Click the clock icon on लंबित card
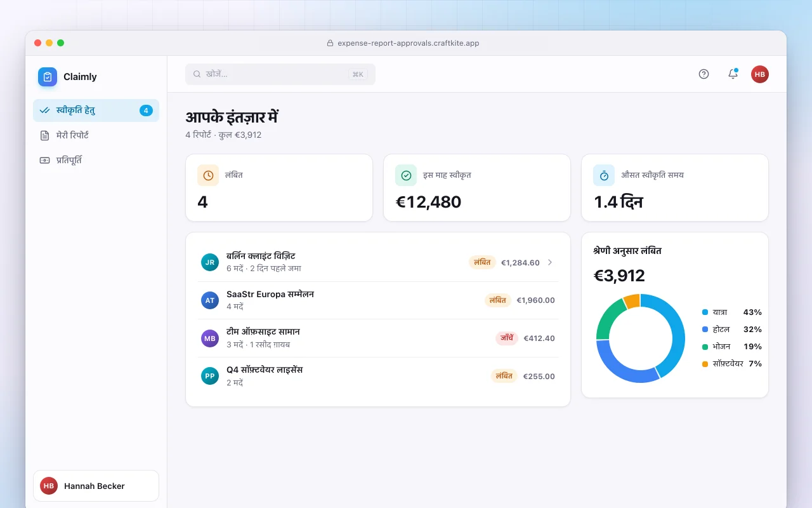 click(x=208, y=175)
